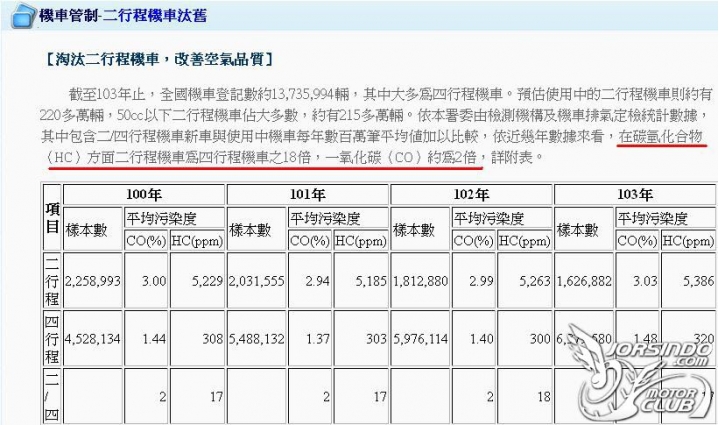Click the CO(%) header under 102年

473,240
